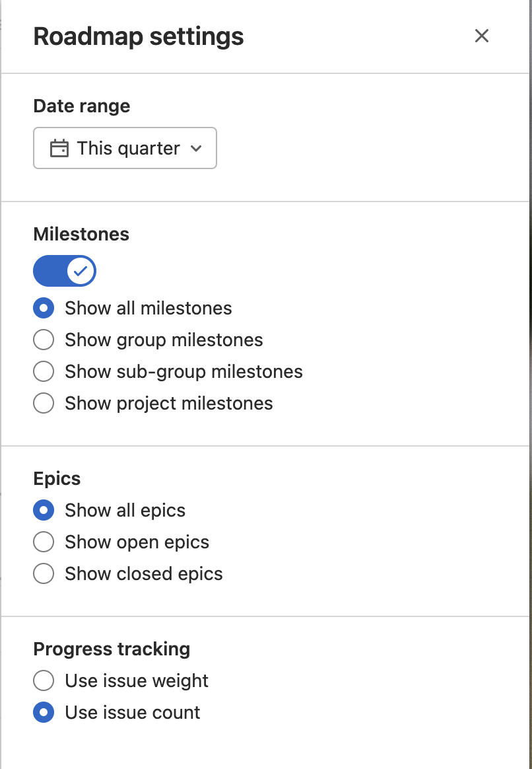Click the X icon to close settings
This screenshot has width=532, height=769.
(482, 36)
